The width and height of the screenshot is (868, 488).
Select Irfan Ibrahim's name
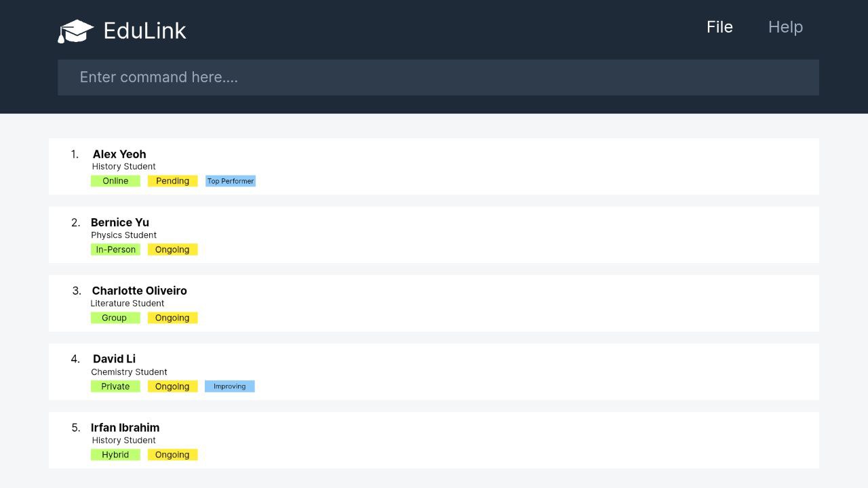[x=125, y=428]
